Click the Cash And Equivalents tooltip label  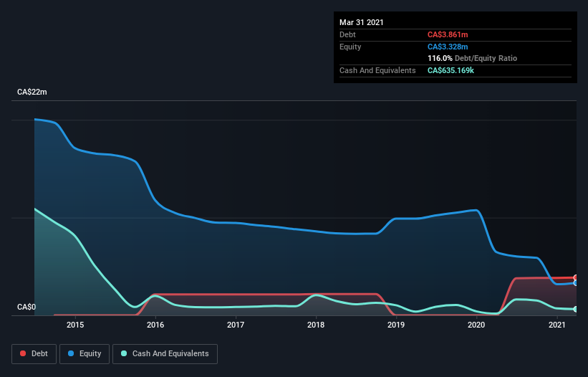377,70
